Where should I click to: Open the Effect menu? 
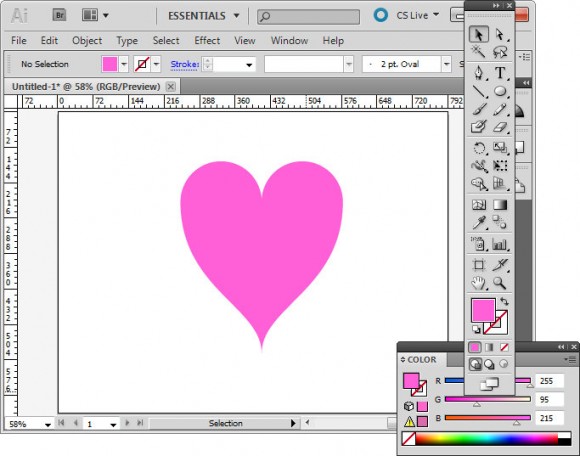point(207,40)
